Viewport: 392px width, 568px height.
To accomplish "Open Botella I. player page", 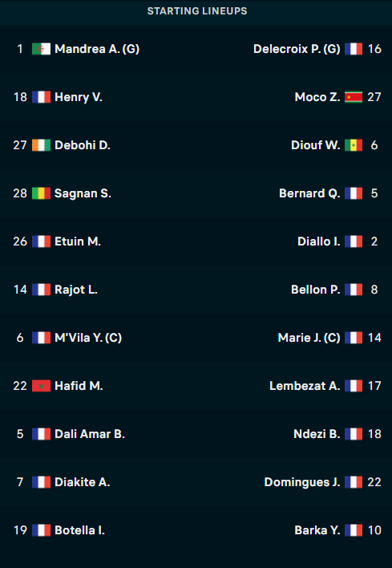I will (79, 530).
